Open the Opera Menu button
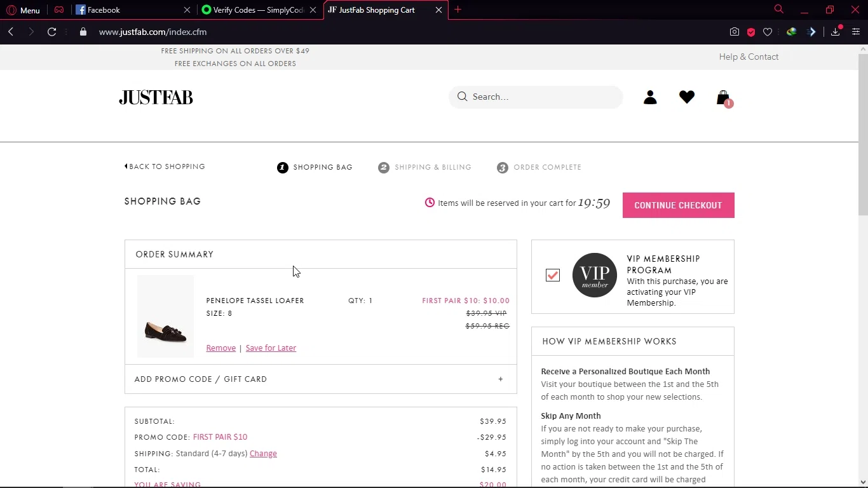 [23, 10]
